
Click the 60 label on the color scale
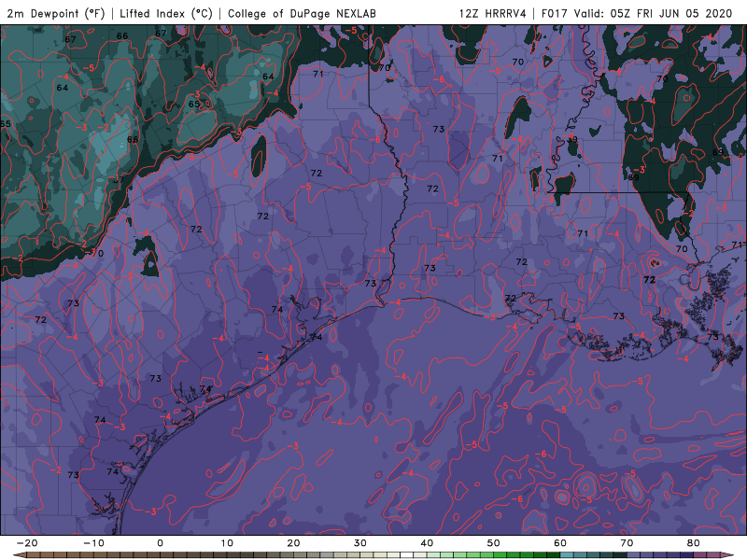560,543
